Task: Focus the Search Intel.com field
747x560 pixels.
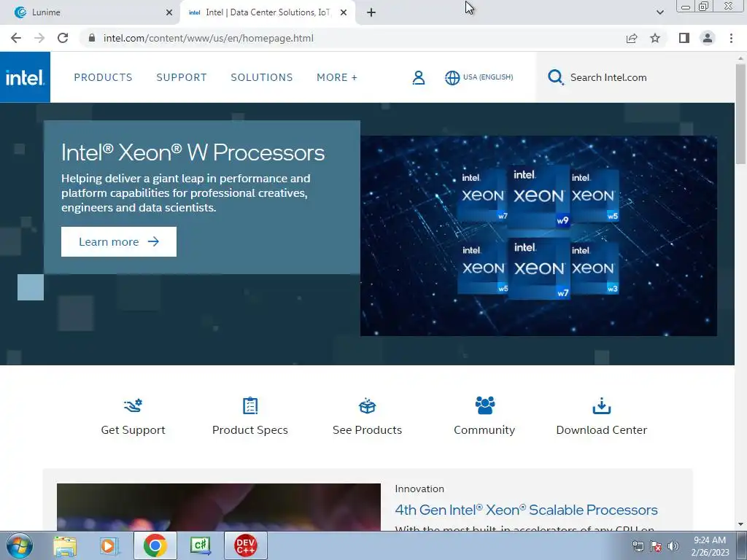Action: pos(608,77)
